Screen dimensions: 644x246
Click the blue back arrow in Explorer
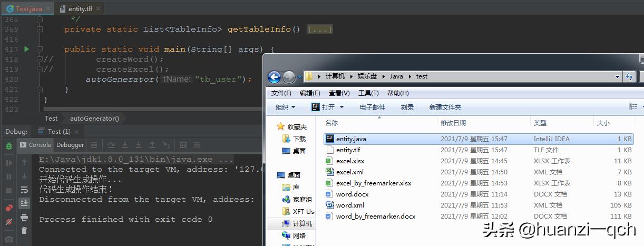[274, 77]
